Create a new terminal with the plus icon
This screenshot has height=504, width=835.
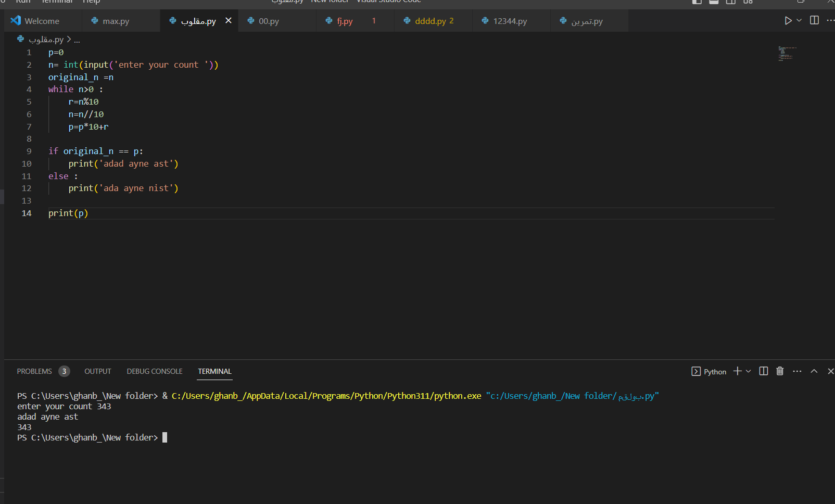738,371
